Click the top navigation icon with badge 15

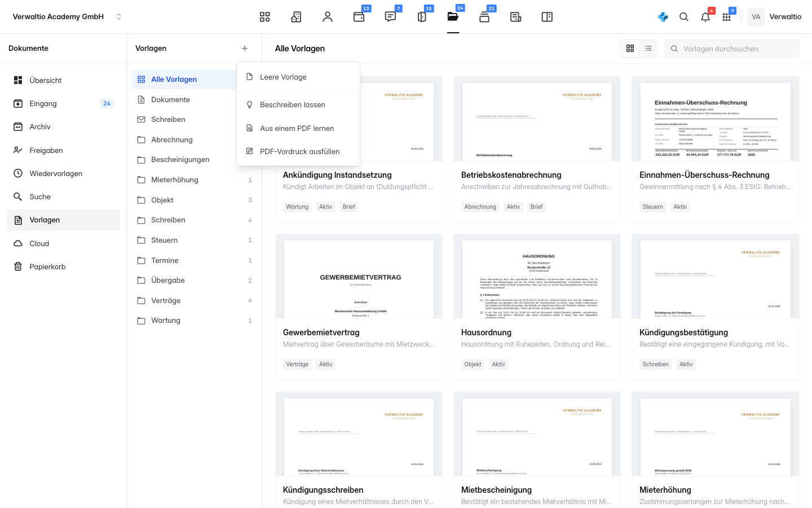coord(422,17)
